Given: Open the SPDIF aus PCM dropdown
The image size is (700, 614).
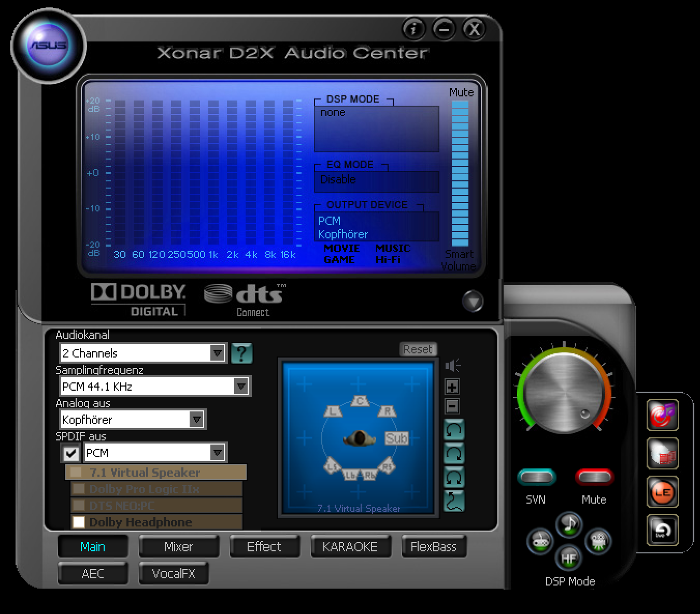Looking at the screenshot, I should pos(155,453).
